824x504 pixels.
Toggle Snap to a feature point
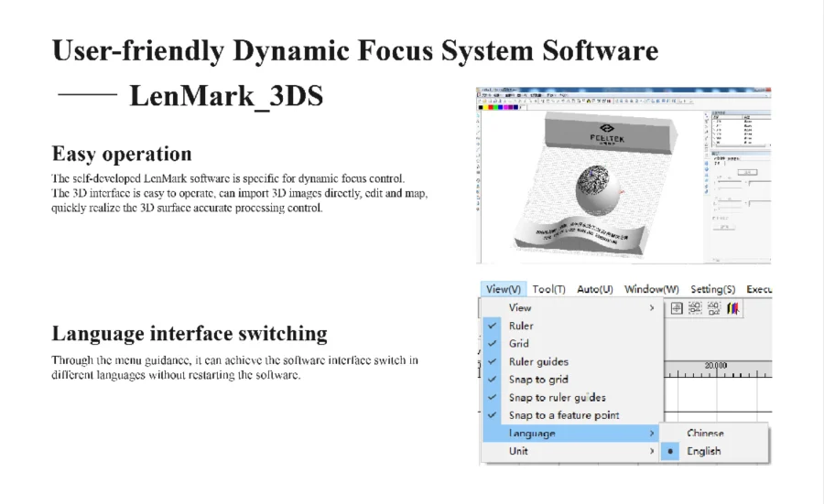[x=570, y=414]
